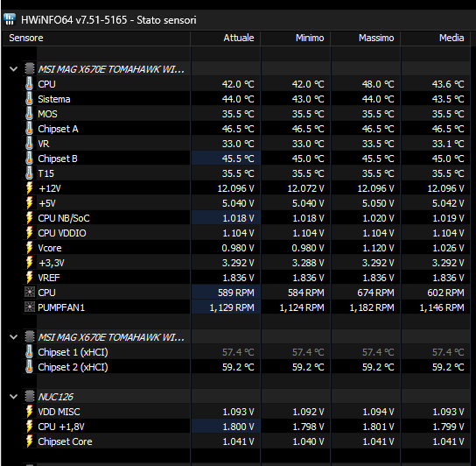476x466 pixels.
Task: Select the NUC126 group title
Action: (55, 397)
